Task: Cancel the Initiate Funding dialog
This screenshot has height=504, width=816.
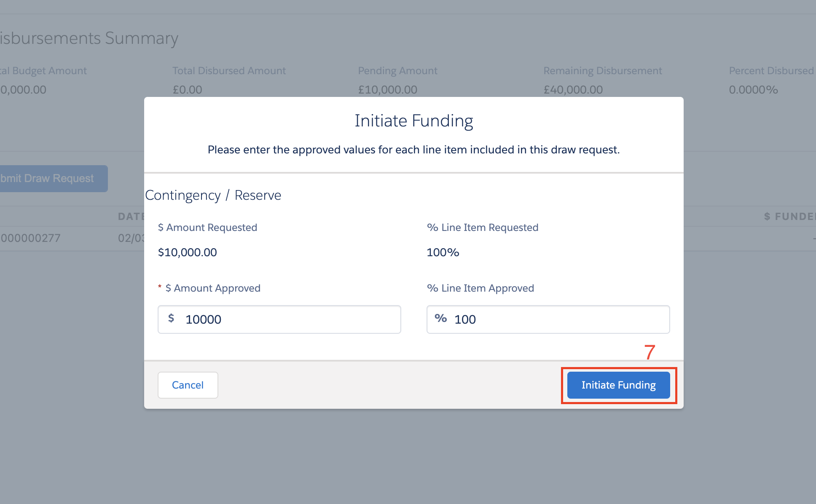Action: click(x=188, y=385)
